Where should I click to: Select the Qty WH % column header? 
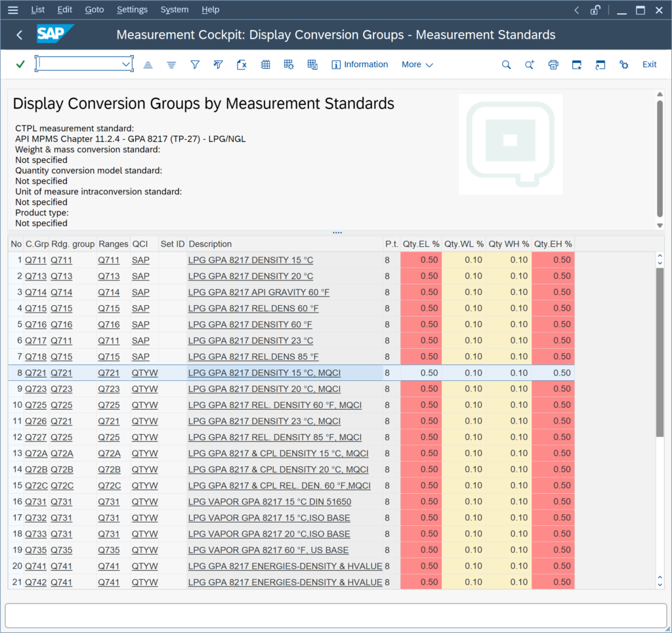point(509,244)
